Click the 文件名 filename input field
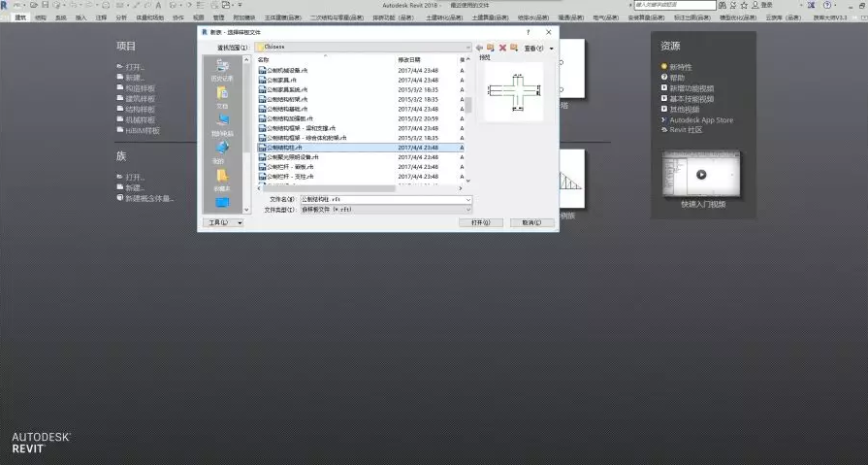 pos(386,200)
